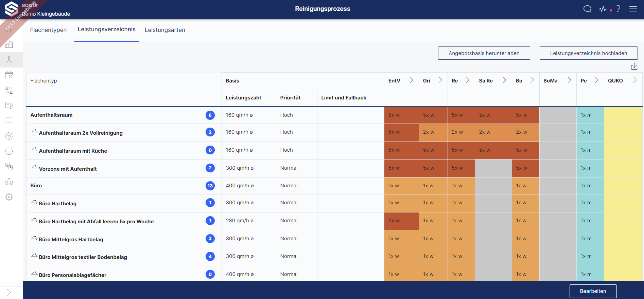The image size is (644, 299).
Task: Switch to the Flächentypen tab
Action: click(48, 30)
